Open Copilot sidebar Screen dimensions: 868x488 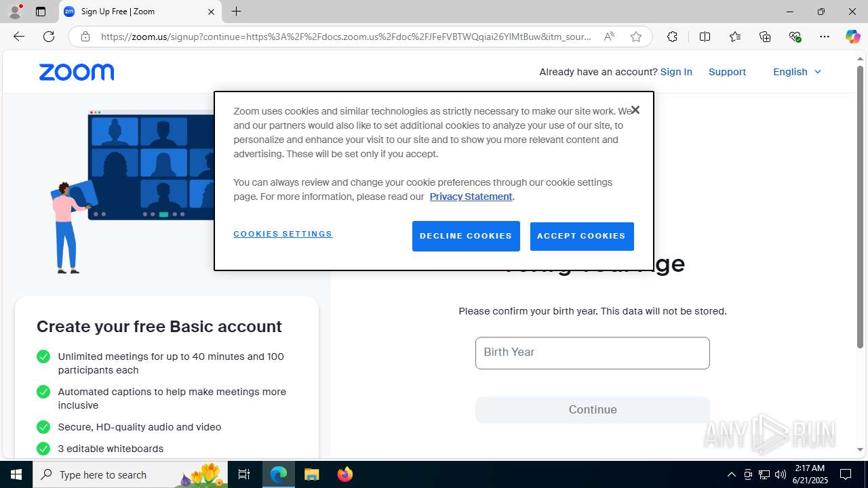[x=852, y=37]
